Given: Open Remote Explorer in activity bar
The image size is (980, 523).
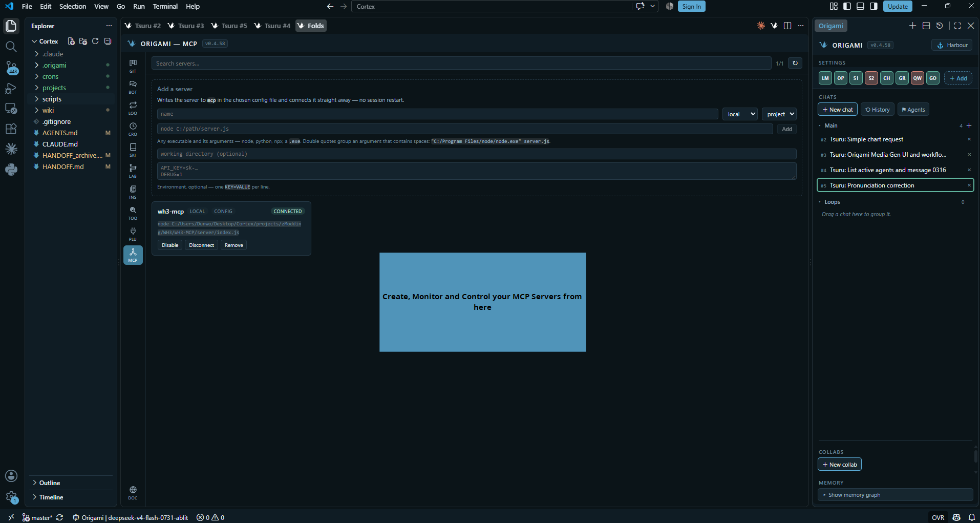Looking at the screenshot, I should point(11,108).
